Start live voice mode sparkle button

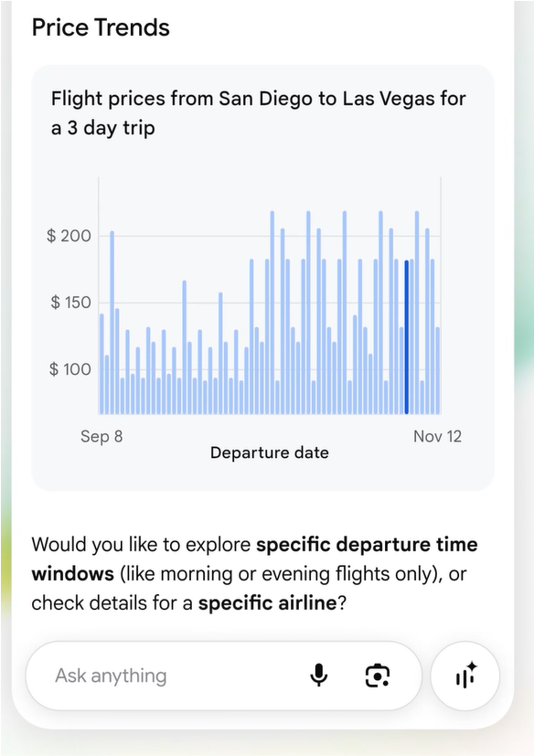pyautogui.click(x=465, y=676)
